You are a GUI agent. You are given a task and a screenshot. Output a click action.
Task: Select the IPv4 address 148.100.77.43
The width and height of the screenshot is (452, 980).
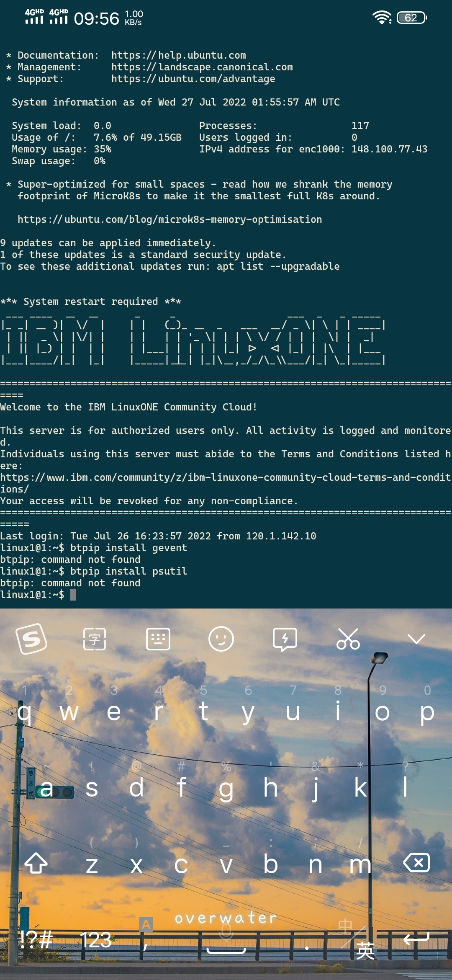390,149
